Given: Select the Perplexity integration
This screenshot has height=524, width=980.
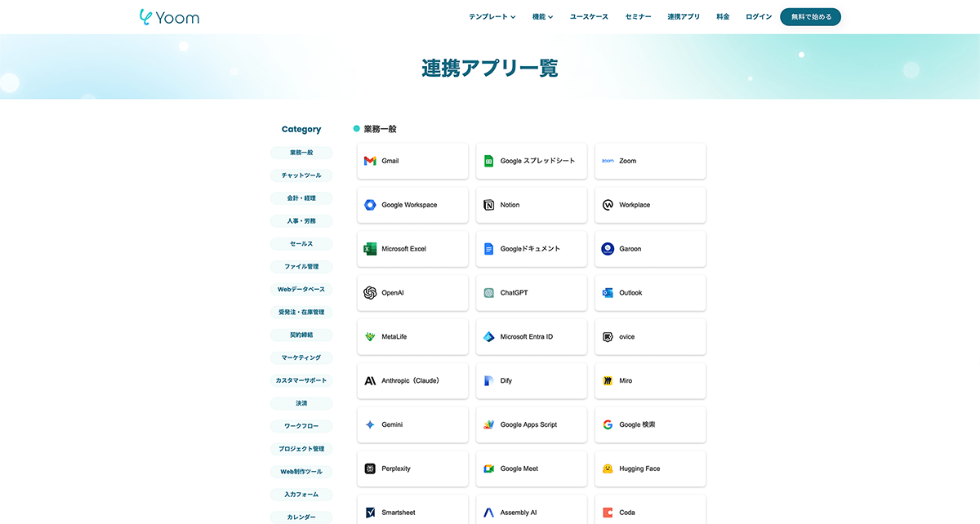Looking at the screenshot, I should (x=412, y=468).
